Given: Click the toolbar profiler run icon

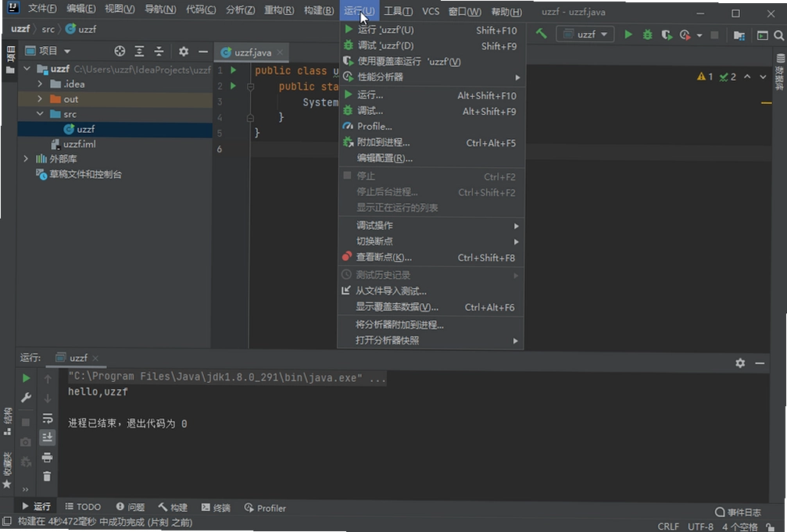Looking at the screenshot, I should pos(685,34).
